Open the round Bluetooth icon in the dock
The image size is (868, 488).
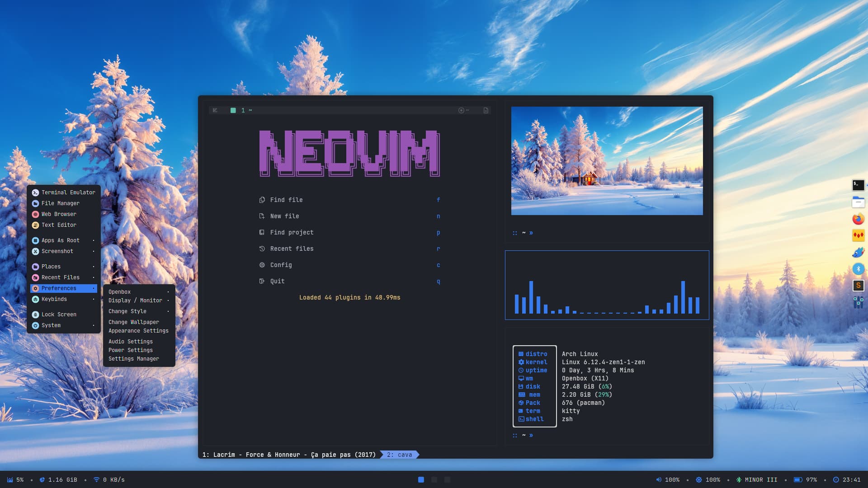click(858, 269)
